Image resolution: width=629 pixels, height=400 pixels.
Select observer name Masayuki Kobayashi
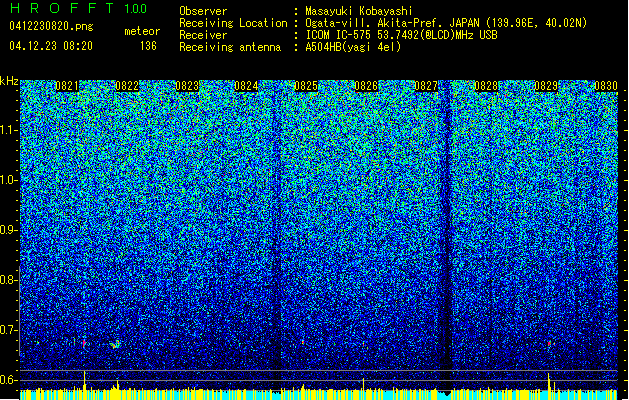(x=359, y=11)
